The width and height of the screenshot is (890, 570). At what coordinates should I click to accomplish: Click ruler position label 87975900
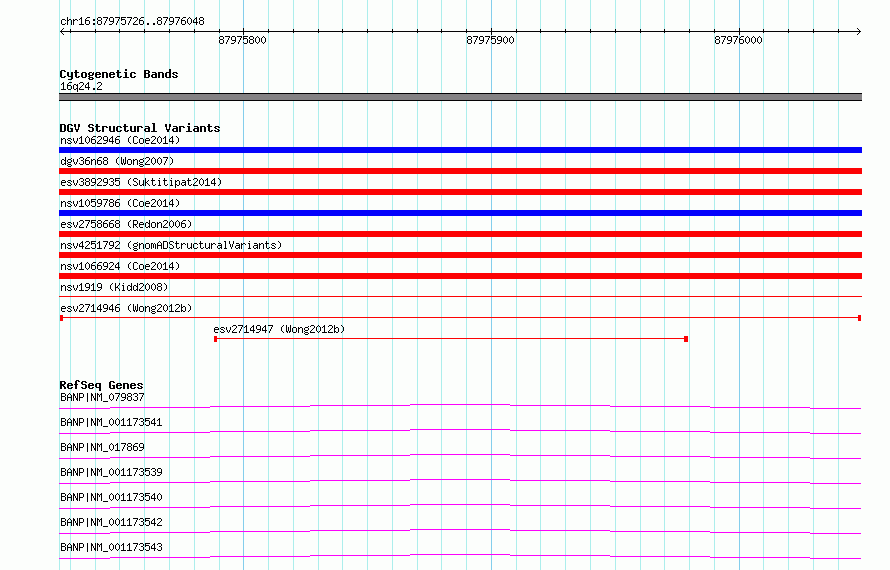click(490, 40)
